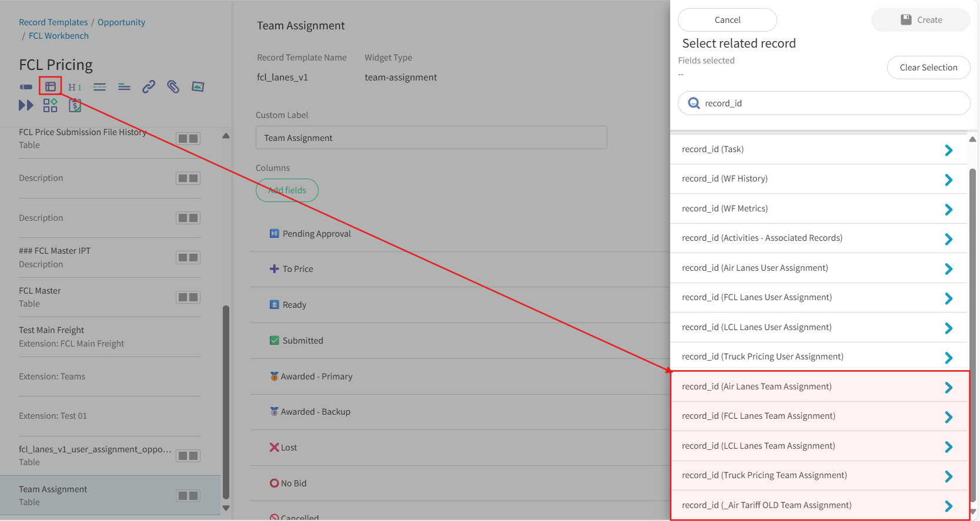Expand record_id (Task) chevron
This screenshot has height=521, width=980.
coord(948,150)
